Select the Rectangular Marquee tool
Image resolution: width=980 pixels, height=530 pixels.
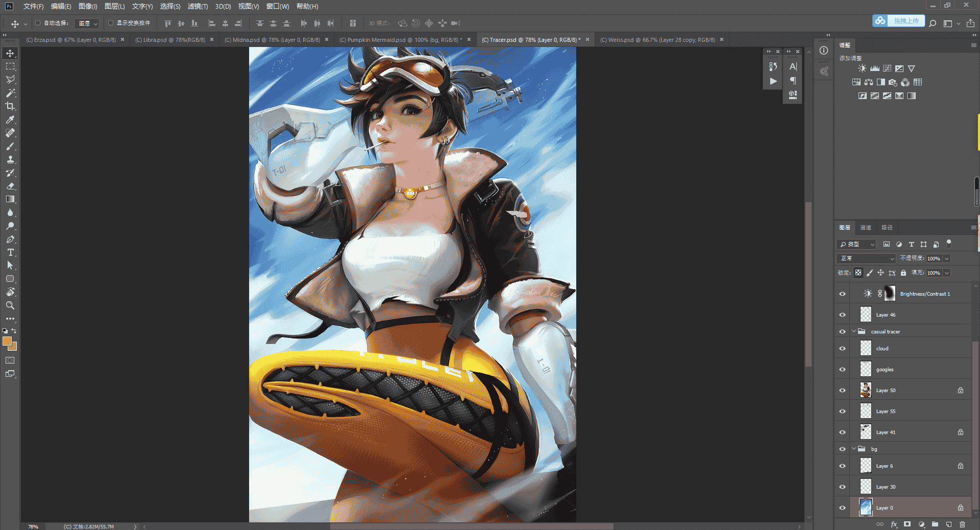pos(10,66)
